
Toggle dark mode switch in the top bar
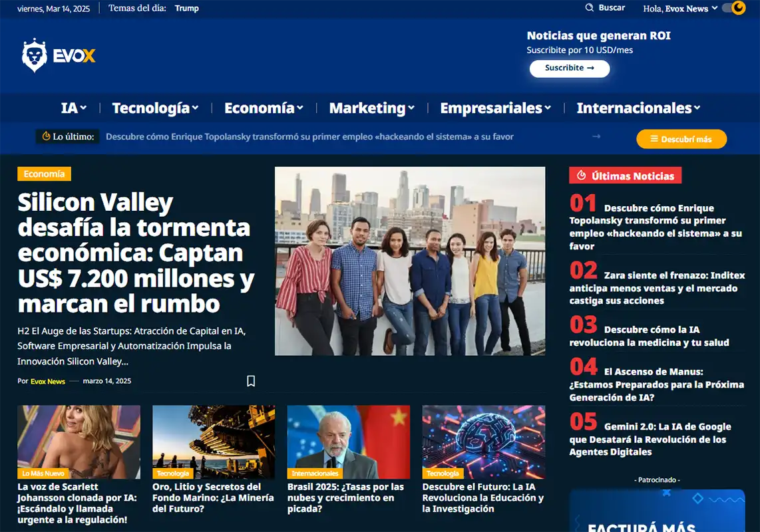click(734, 8)
